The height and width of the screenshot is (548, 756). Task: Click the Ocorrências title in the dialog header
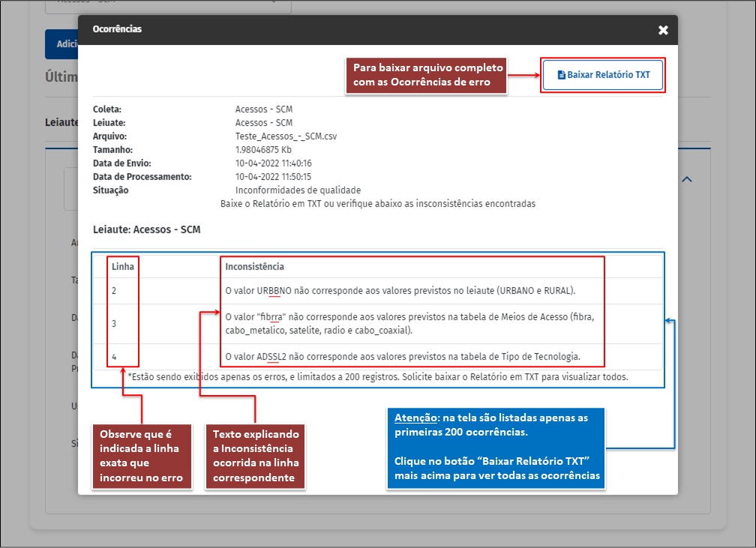click(x=117, y=29)
